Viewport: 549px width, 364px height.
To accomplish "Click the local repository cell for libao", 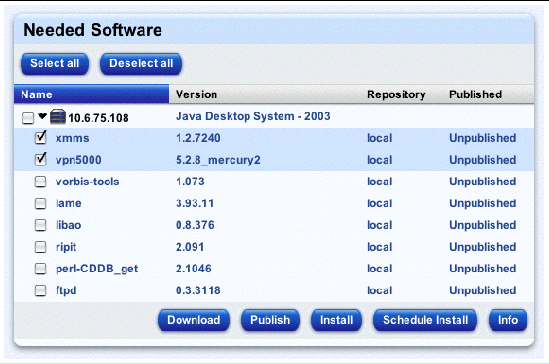I will [380, 225].
